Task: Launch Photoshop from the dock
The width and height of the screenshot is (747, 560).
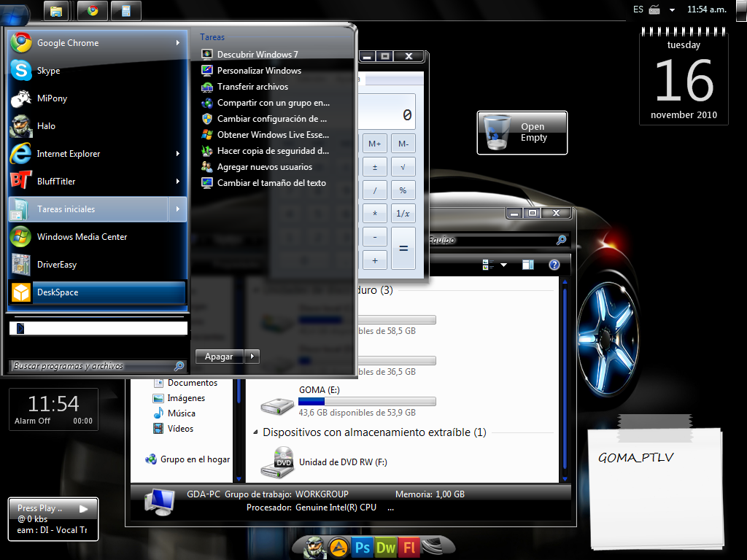Action: [363, 547]
